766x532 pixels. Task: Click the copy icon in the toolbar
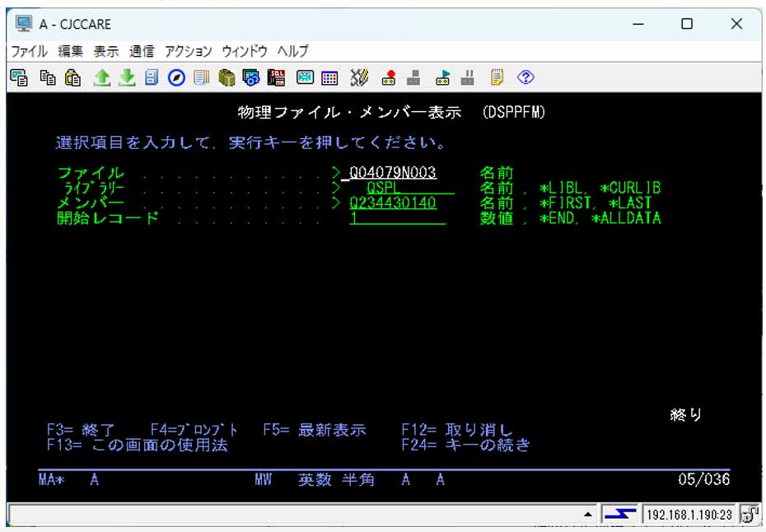click(x=48, y=77)
